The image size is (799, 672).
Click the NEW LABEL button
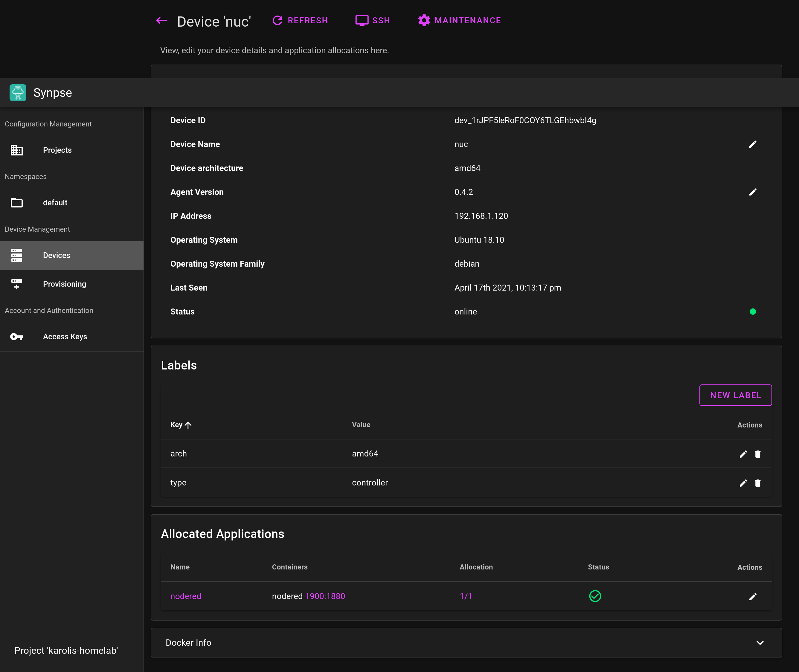tap(735, 395)
